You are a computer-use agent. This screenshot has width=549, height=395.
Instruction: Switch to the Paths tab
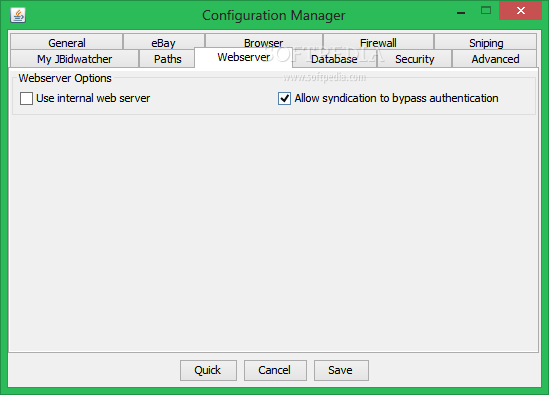(167, 58)
